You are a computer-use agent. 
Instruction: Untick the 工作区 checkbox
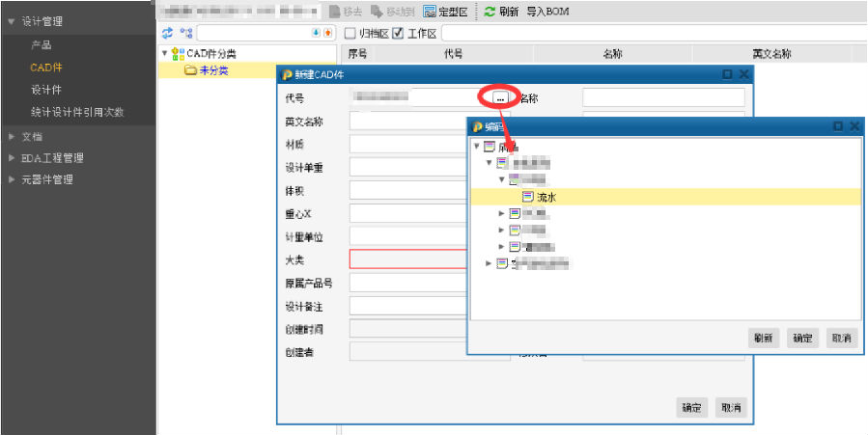(x=398, y=34)
